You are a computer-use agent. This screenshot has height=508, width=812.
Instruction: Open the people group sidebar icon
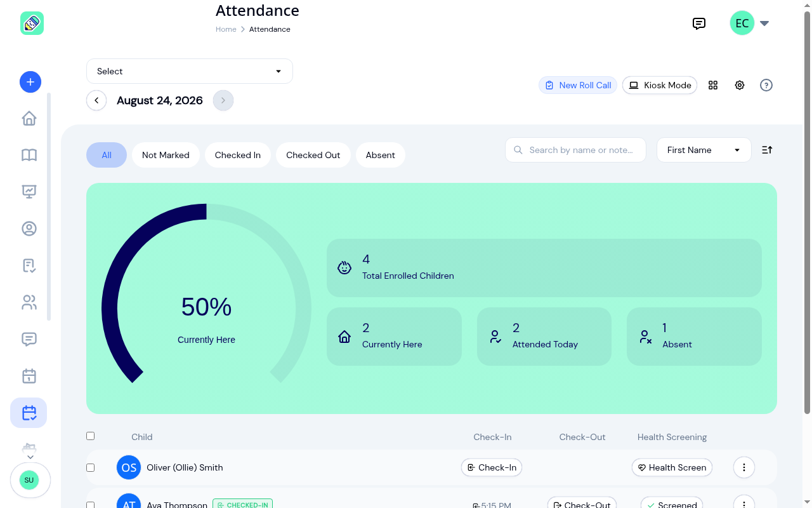[x=29, y=302]
